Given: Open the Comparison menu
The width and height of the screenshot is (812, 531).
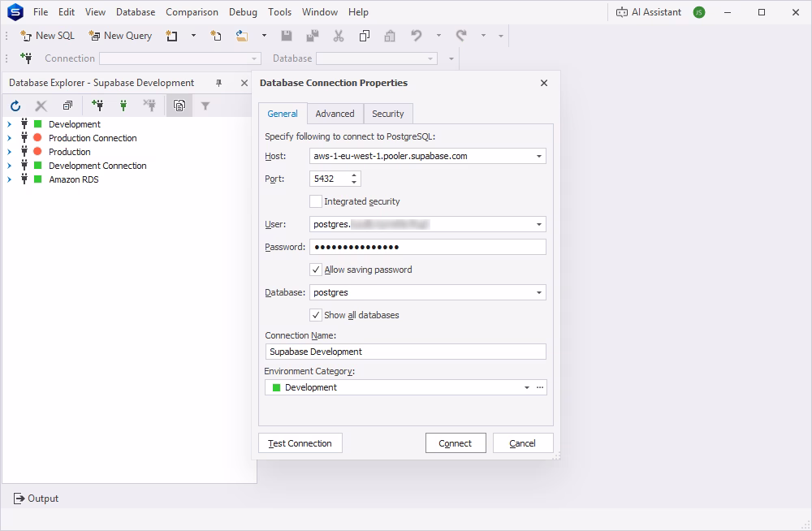Looking at the screenshot, I should (192, 12).
